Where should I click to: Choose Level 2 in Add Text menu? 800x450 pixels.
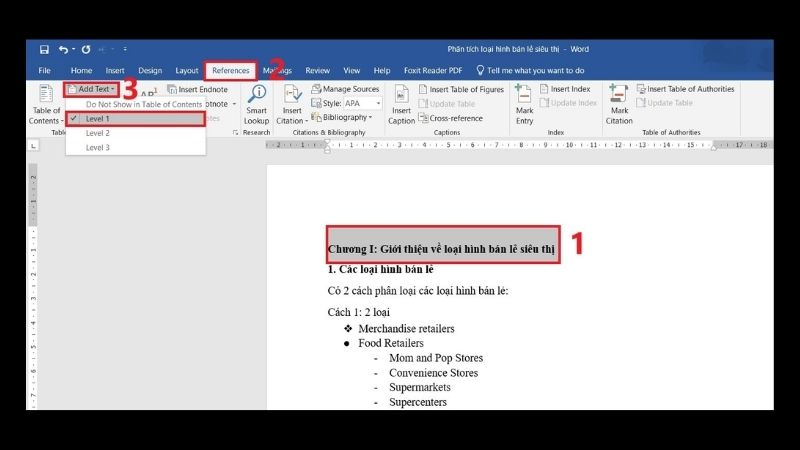(98, 132)
